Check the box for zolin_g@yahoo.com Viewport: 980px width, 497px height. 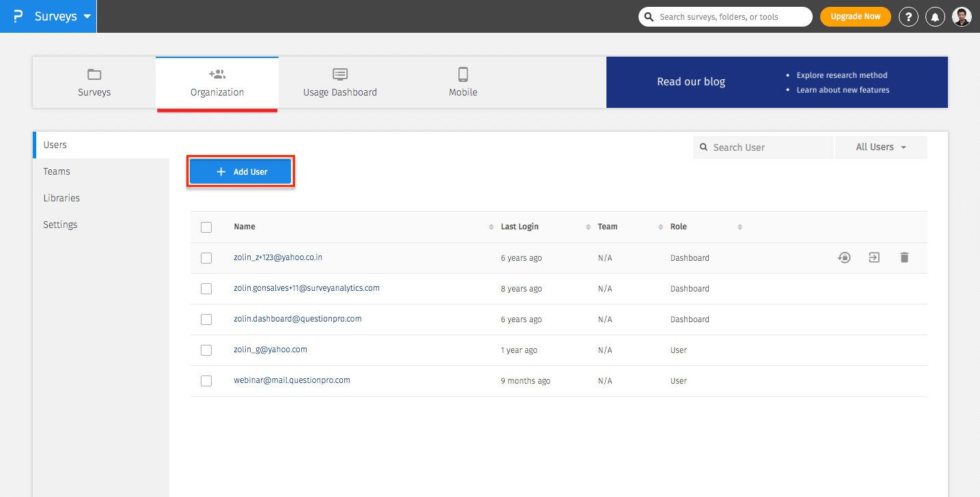tap(206, 350)
